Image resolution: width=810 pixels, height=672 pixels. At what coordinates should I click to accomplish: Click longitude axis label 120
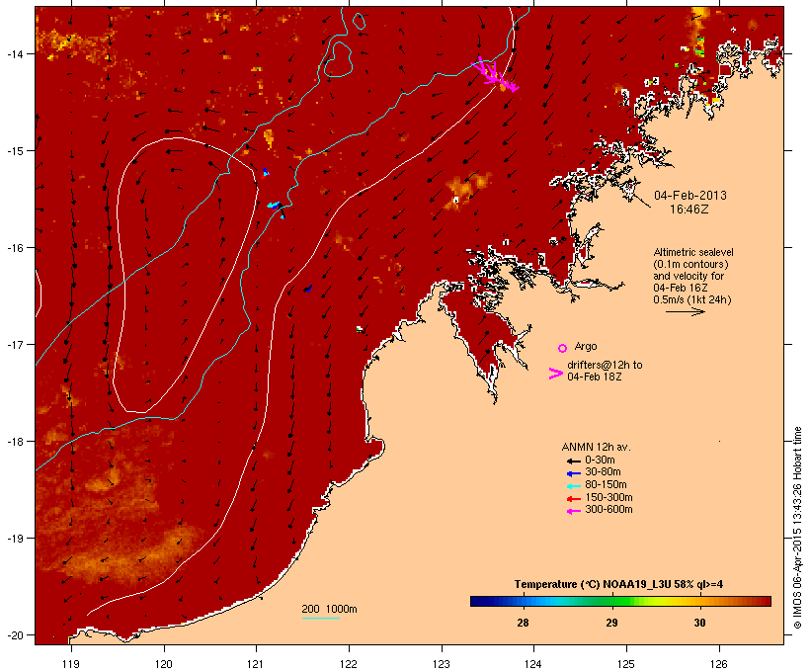(x=164, y=664)
